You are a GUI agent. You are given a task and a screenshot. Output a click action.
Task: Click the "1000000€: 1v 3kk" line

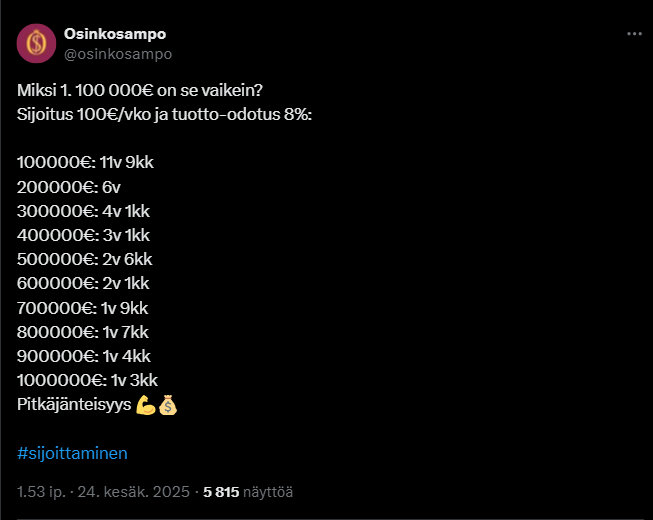[87, 381]
